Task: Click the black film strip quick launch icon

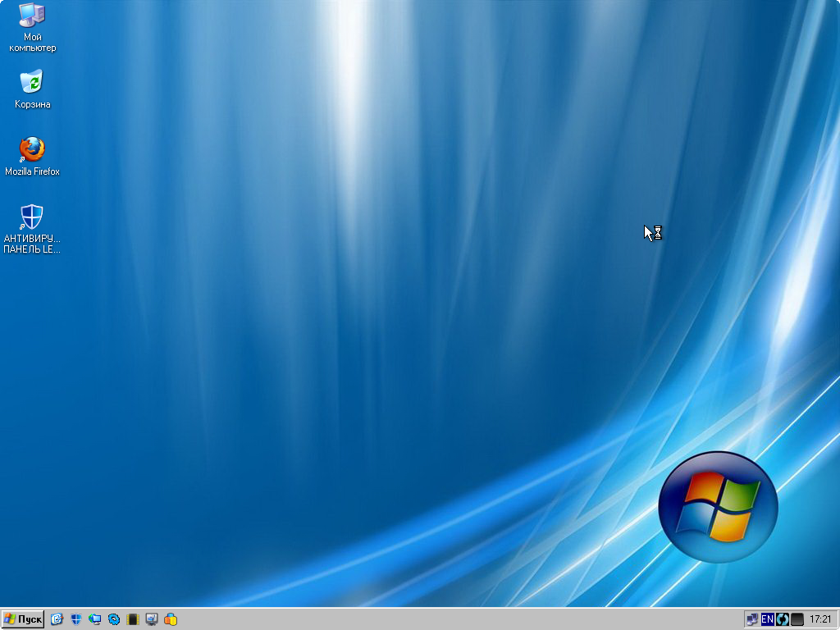Action: point(133,619)
